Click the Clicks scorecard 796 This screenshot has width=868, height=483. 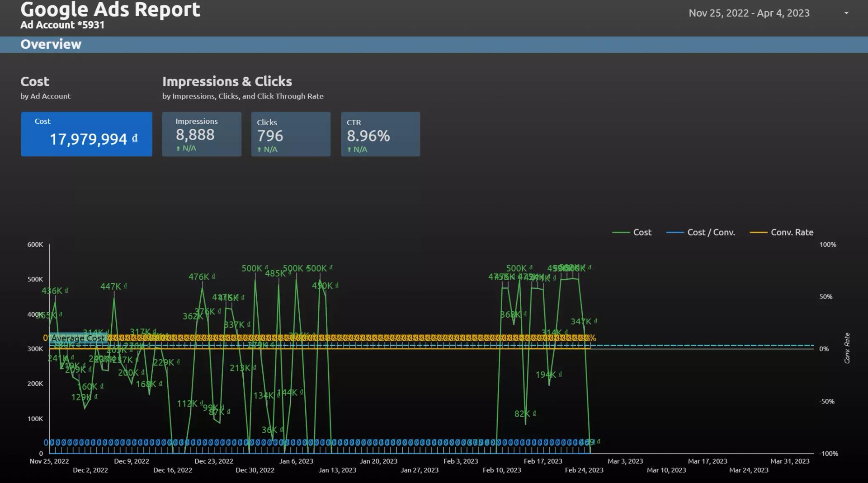coord(291,134)
